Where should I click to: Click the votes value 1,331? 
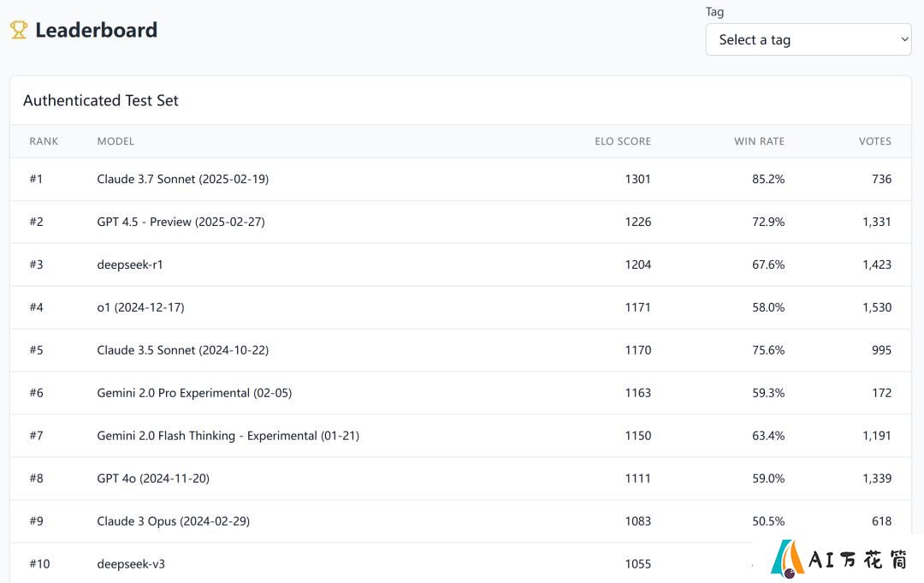click(x=877, y=222)
